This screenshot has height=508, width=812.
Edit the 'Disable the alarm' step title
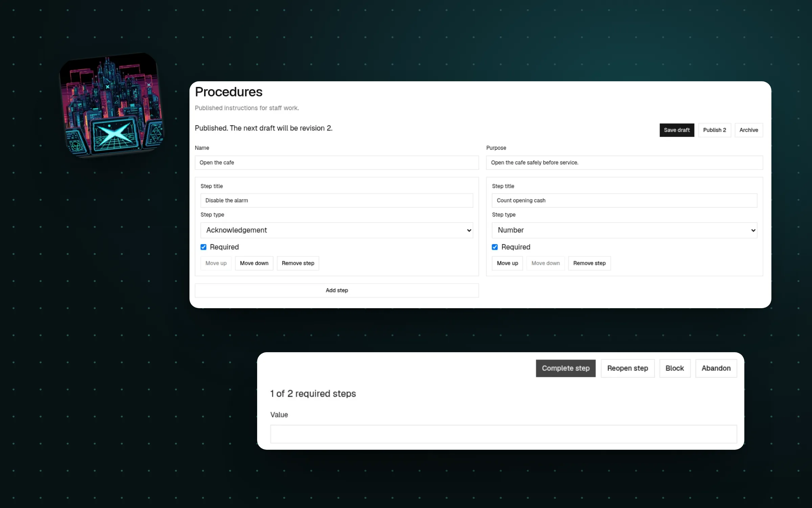(x=337, y=200)
